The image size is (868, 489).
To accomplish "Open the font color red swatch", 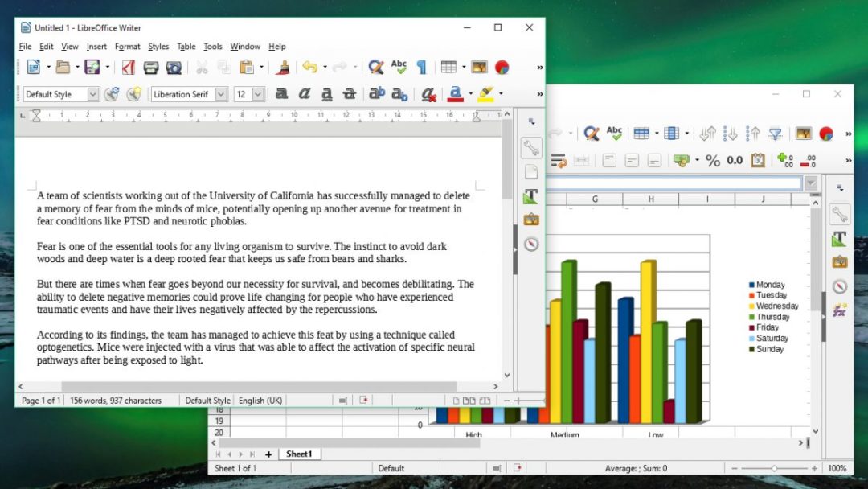I will (x=456, y=94).
